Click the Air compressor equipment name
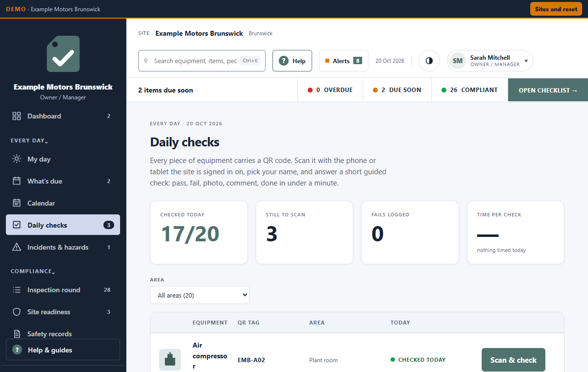 click(210, 356)
